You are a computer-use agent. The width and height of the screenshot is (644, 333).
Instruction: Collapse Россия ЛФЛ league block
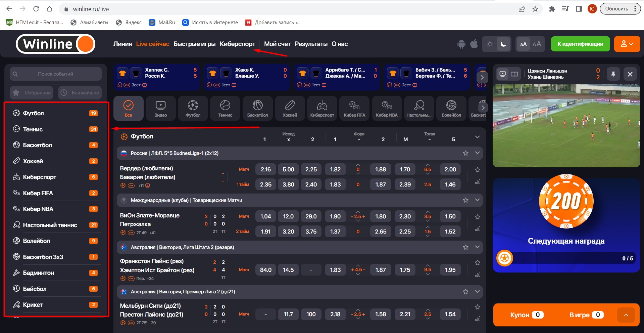pyautogui.click(x=478, y=153)
